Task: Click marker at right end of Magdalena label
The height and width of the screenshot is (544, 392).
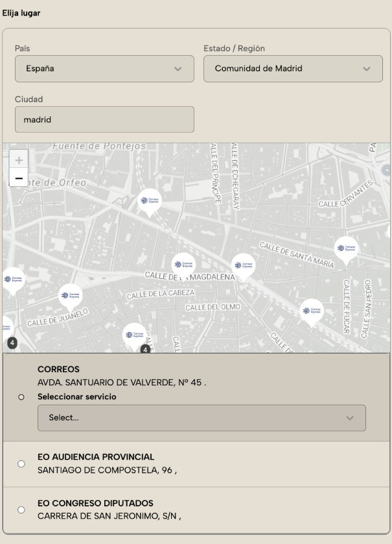Action: pos(243,265)
